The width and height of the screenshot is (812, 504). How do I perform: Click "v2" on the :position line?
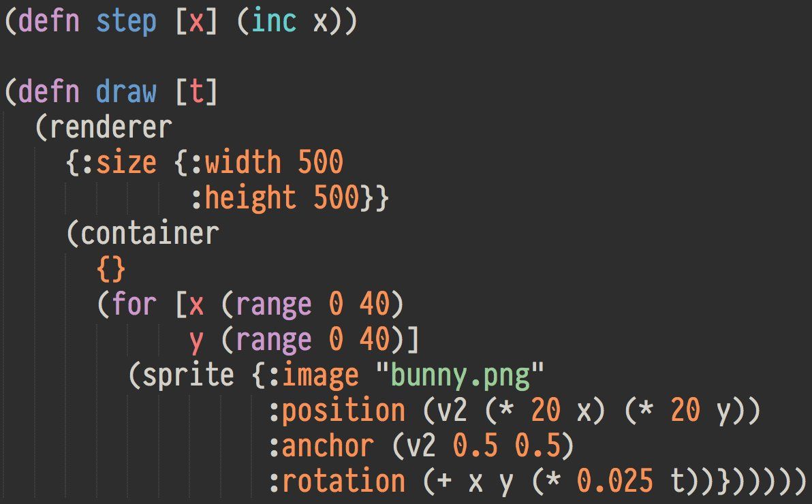(452, 411)
